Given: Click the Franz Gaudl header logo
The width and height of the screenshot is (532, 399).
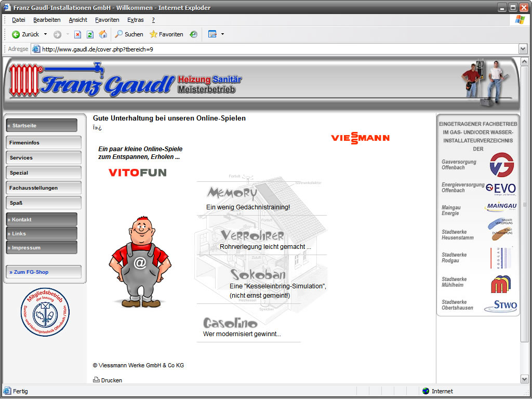Looking at the screenshot, I should (125, 81).
